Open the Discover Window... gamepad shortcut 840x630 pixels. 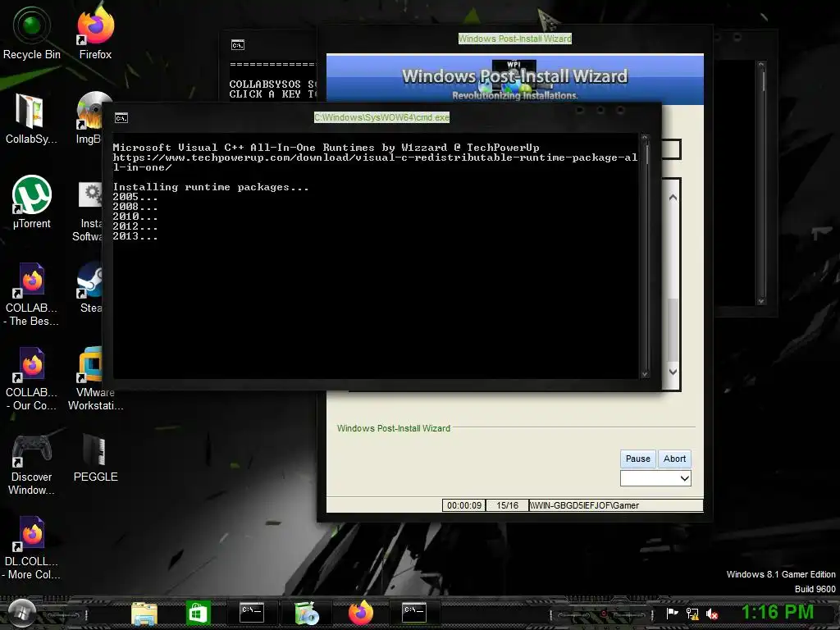(32, 464)
